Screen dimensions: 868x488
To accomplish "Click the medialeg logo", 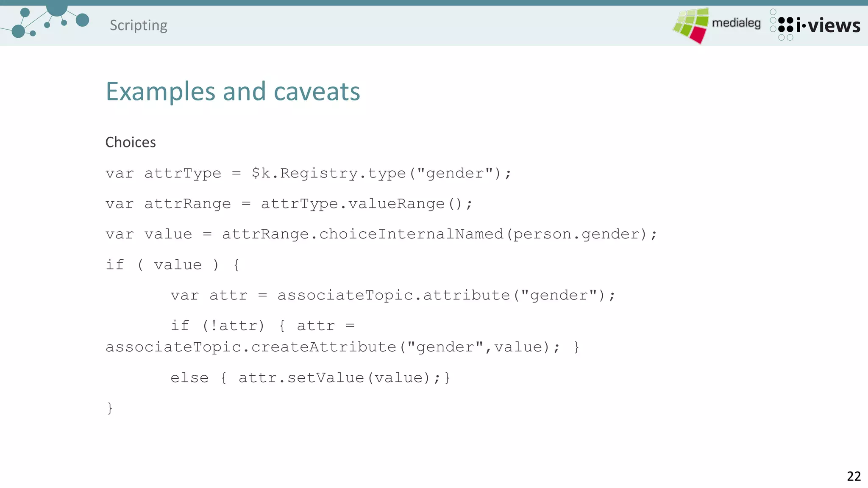I will click(717, 25).
